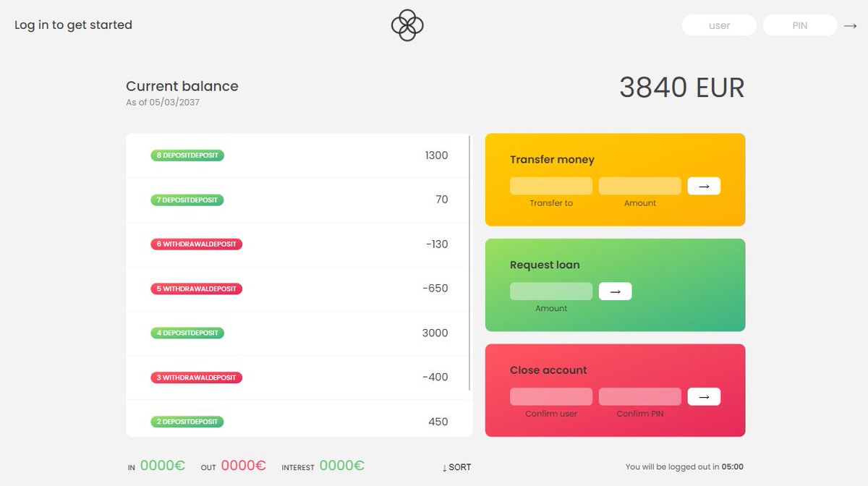Click the Confirm PIN input field

coord(640,396)
